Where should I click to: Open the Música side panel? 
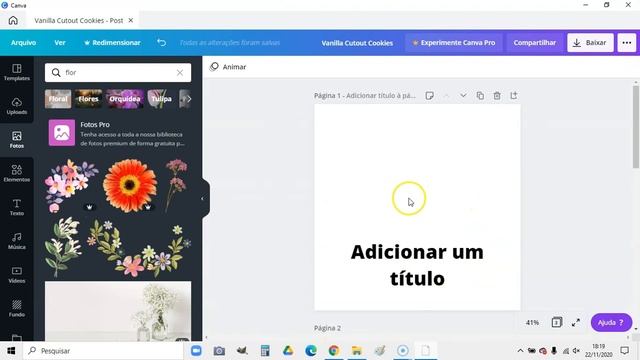pos(17,241)
